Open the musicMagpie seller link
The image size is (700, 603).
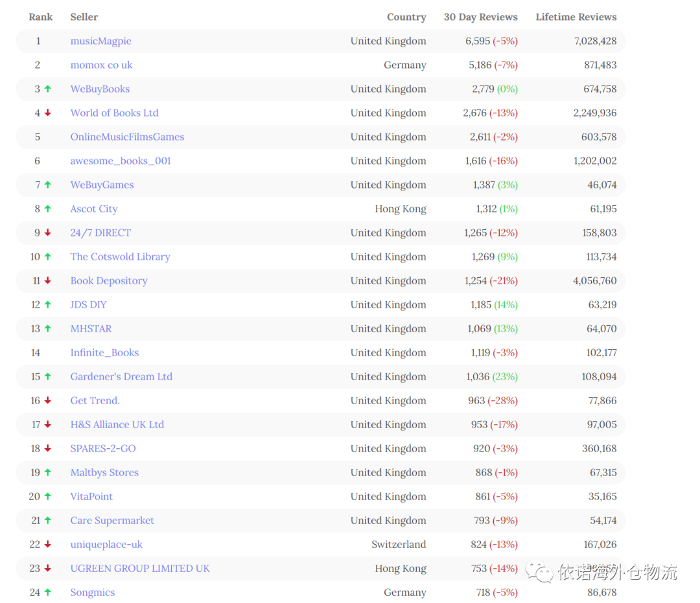click(101, 41)
